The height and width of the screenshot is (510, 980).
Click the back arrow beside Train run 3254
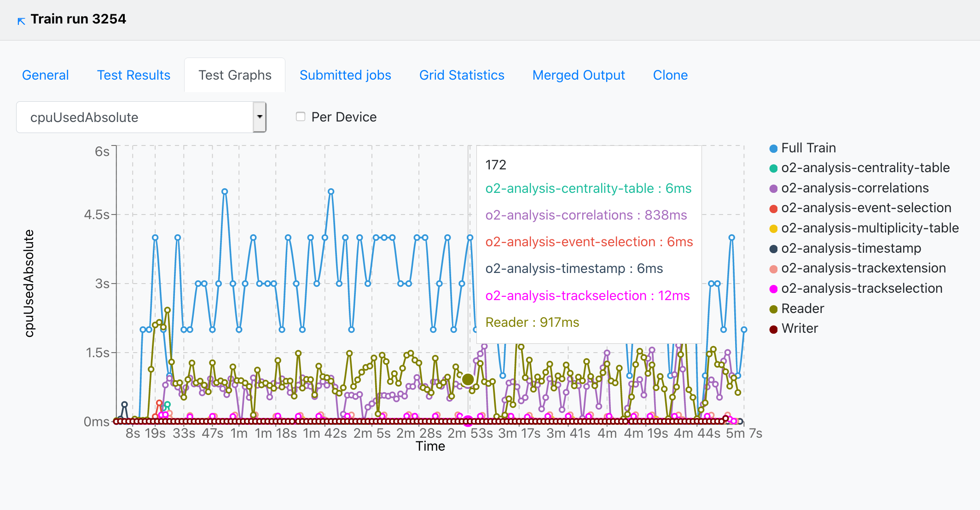21,21
